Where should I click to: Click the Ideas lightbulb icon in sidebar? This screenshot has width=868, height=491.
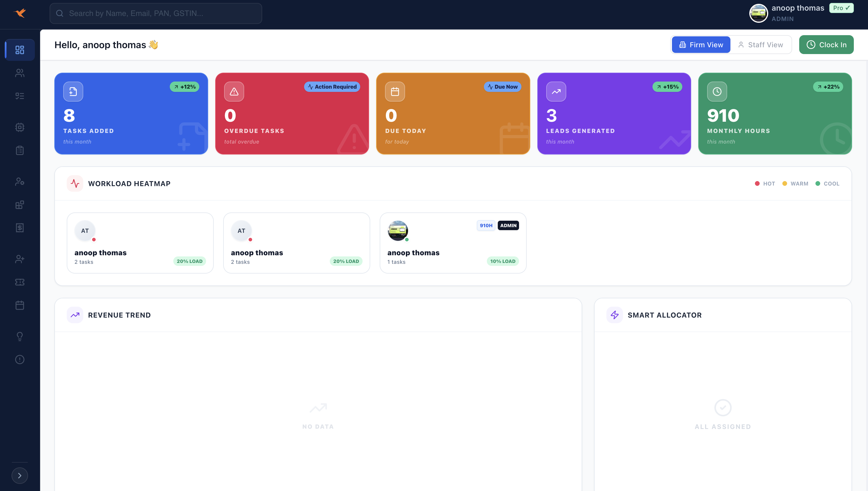(19, 336)
